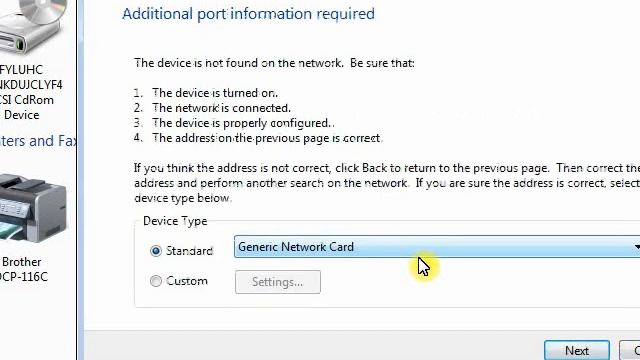Select the CD-ROM drive device icon
The height and width of the screenshot is (360, 640).
tap(32, 27)
